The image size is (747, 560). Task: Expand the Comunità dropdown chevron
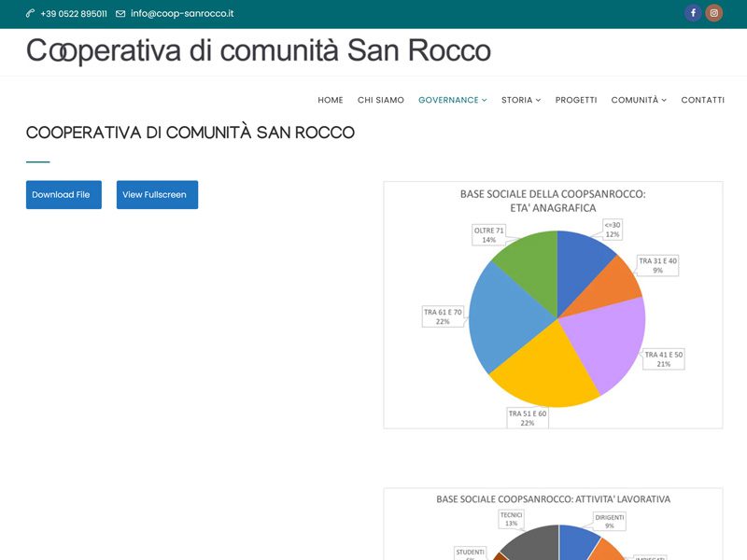[x=664, y=100]
